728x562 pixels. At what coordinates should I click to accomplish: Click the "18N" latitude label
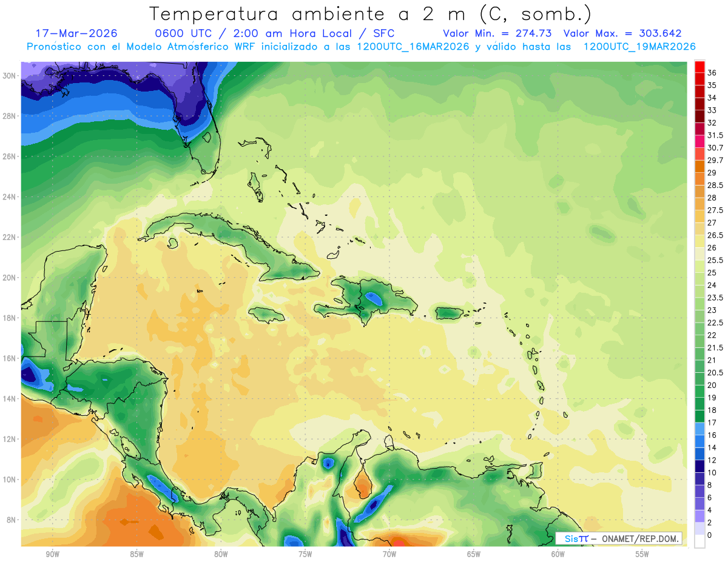tap(10, 318)
